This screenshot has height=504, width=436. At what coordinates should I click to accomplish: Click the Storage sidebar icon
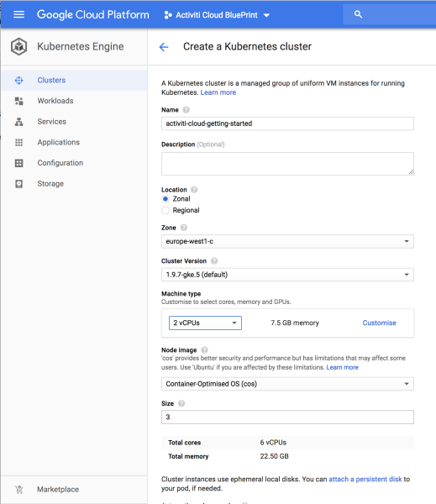(x=19, y=184)
